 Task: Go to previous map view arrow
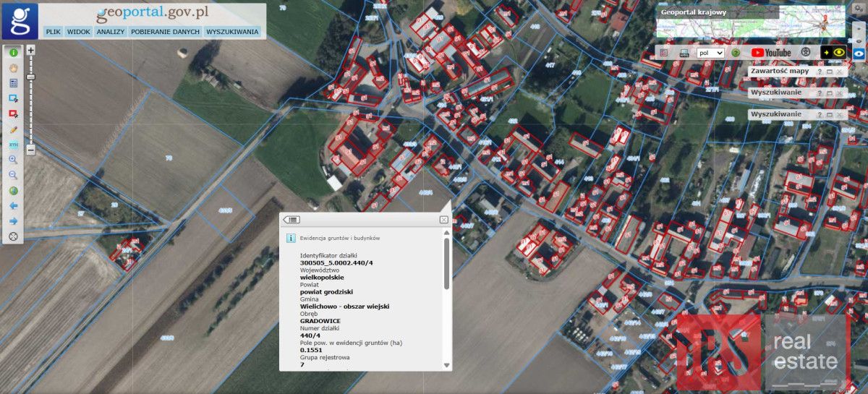[x=13, y=206]
